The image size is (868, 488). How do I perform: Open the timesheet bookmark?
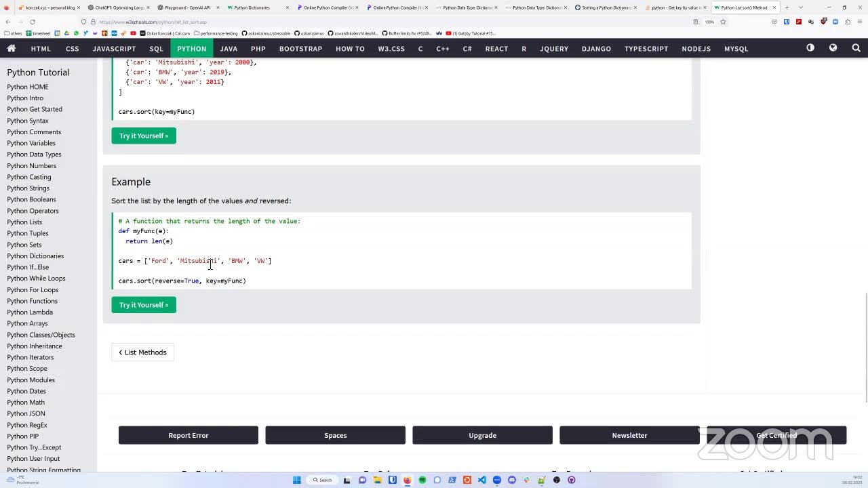click(39, 33)
